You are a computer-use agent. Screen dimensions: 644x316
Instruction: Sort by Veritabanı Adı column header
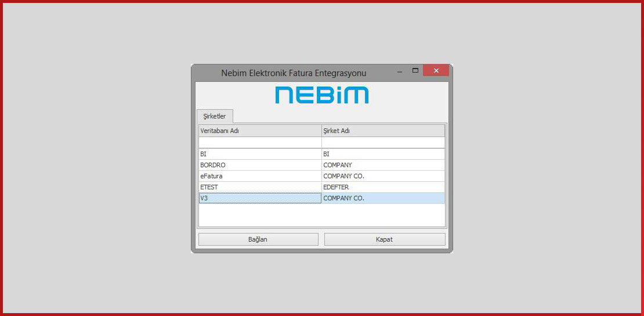[260, 131]
